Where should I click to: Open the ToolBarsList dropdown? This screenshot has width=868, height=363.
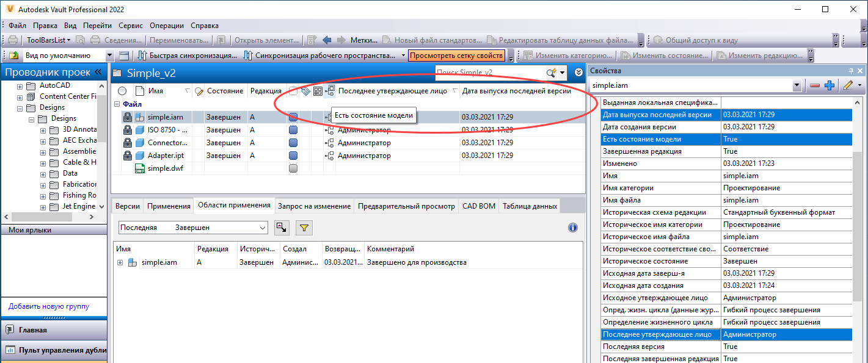point(49,40)
